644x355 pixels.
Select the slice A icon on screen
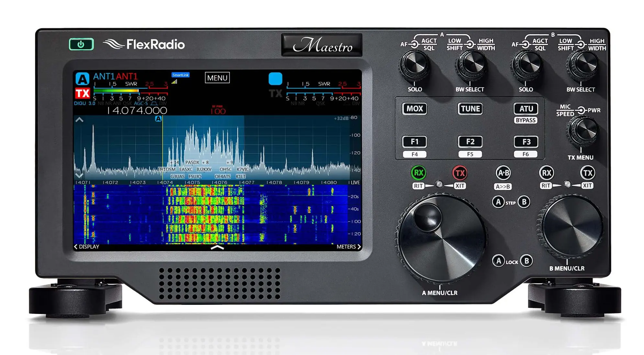(82, 79)
